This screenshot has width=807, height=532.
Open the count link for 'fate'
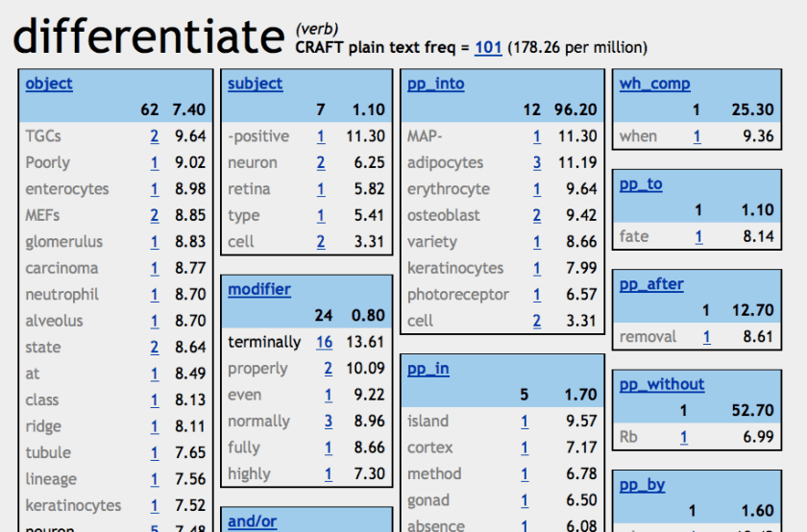697,236
